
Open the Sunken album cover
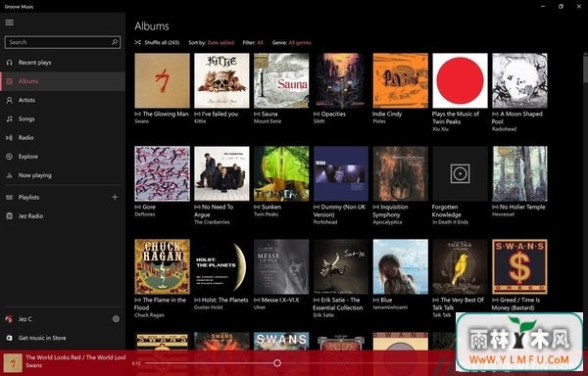[281, 173]
